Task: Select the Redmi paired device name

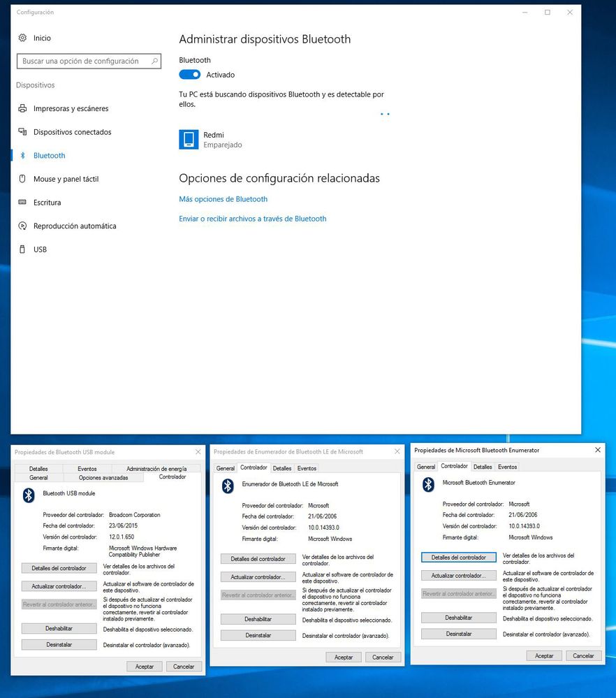Action: [x=214, y=135]
